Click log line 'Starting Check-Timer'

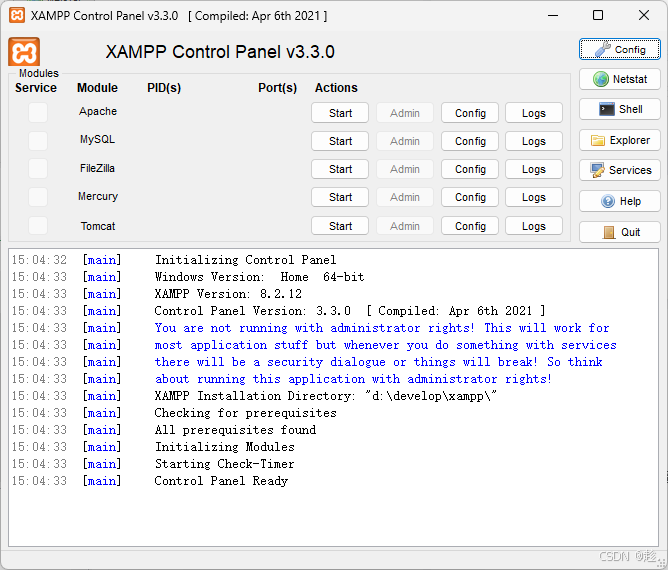point(225,464)
